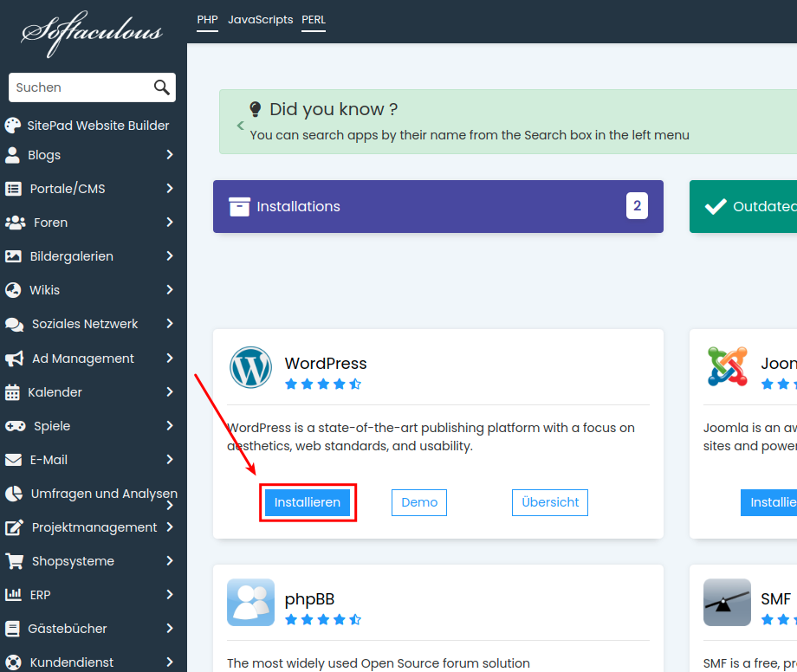
Task: Click the ERP bar chart icon
Action: (13, 595)
